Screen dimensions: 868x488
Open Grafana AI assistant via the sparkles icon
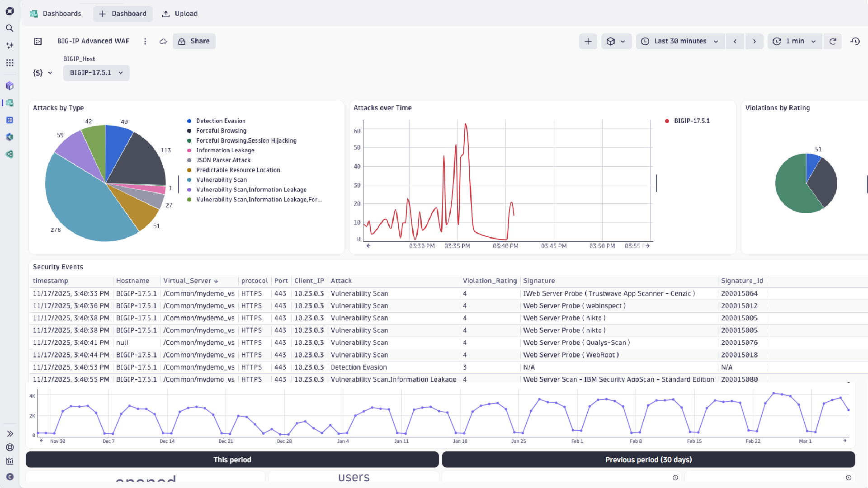(9, 45)
